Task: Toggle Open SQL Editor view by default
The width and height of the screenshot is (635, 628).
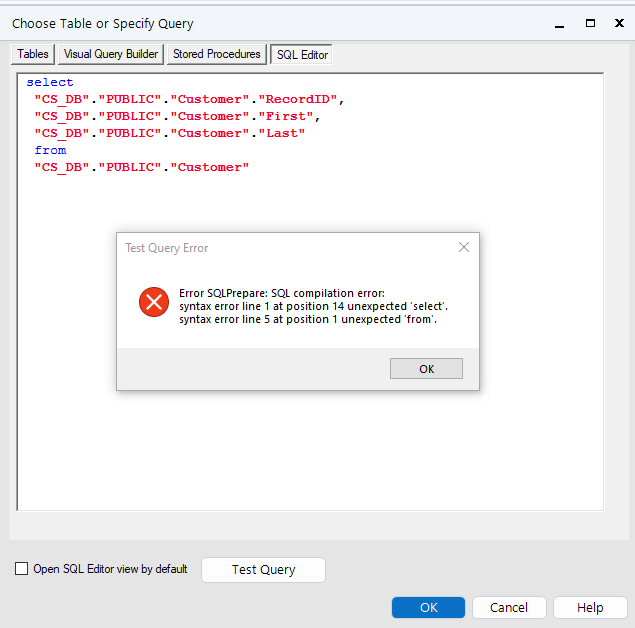Action: click(x=22, y=569)
